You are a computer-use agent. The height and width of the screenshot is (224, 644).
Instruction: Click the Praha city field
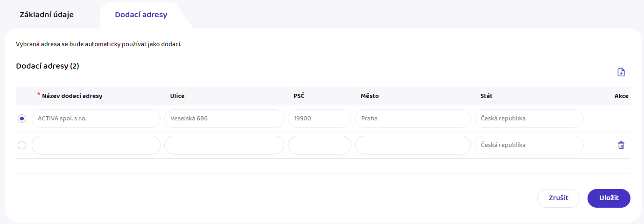tap(413, 119)
